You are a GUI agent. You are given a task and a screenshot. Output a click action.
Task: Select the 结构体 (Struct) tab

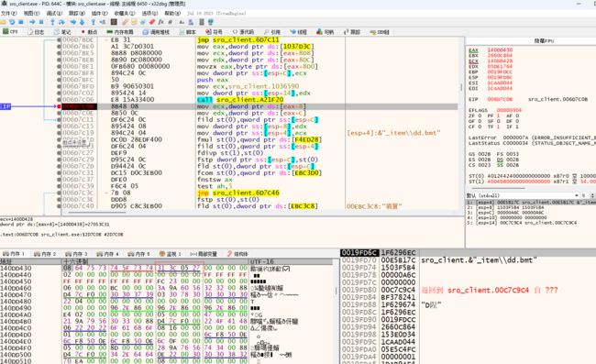[237, 254]
